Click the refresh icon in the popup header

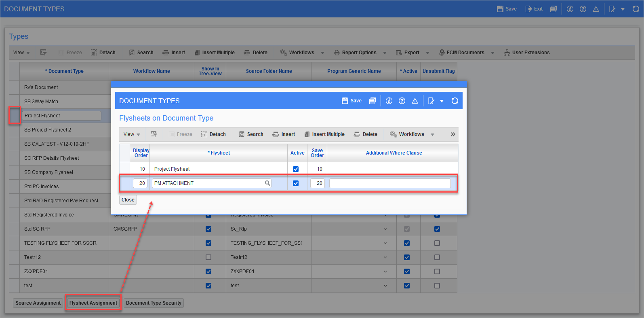click(455, 101)
